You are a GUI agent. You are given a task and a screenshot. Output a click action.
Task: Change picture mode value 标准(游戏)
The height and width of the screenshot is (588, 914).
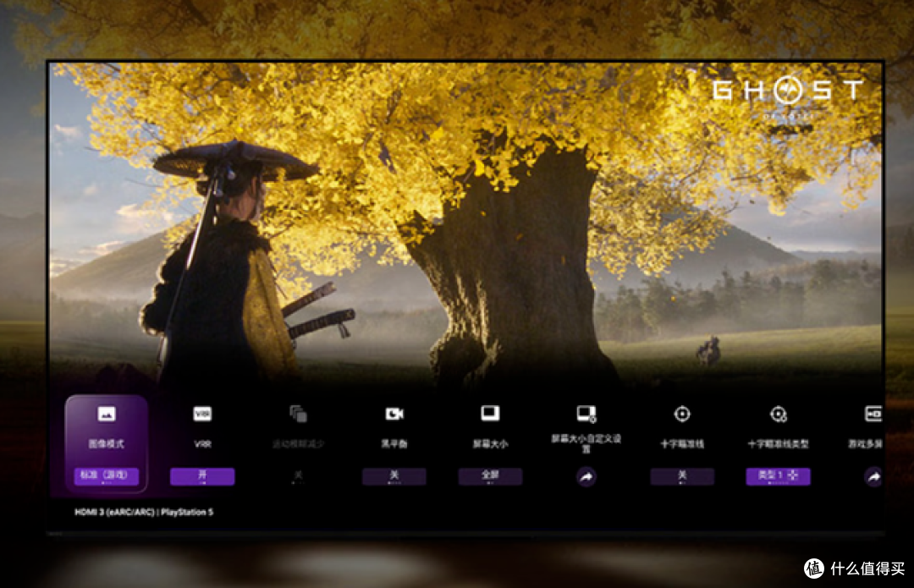(x=106, y=476)
